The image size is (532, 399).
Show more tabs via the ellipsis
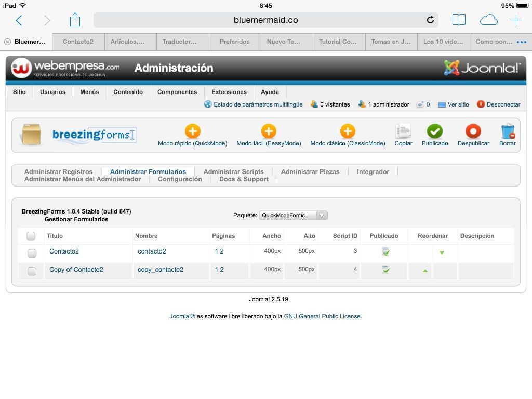point(522,42)
